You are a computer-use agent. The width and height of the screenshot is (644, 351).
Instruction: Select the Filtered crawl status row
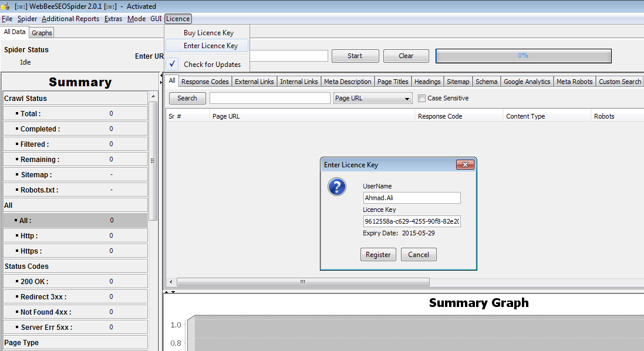click(x=75, y=144)
